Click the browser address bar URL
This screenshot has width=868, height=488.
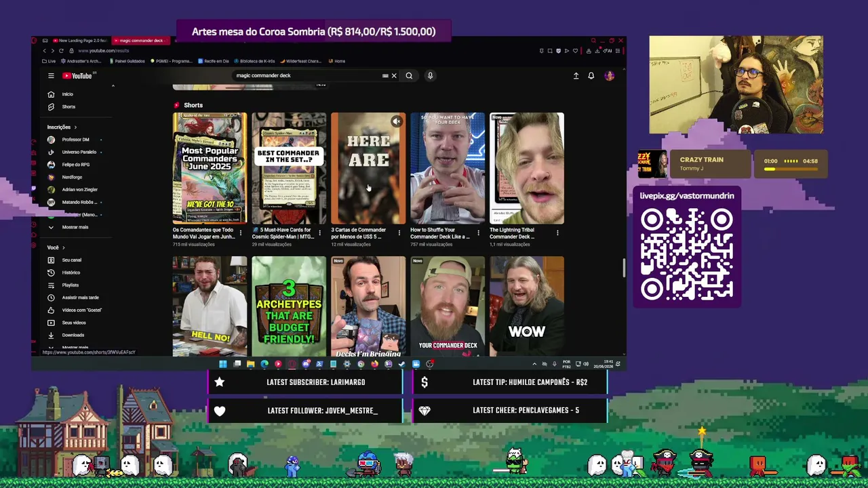(103, 51)
